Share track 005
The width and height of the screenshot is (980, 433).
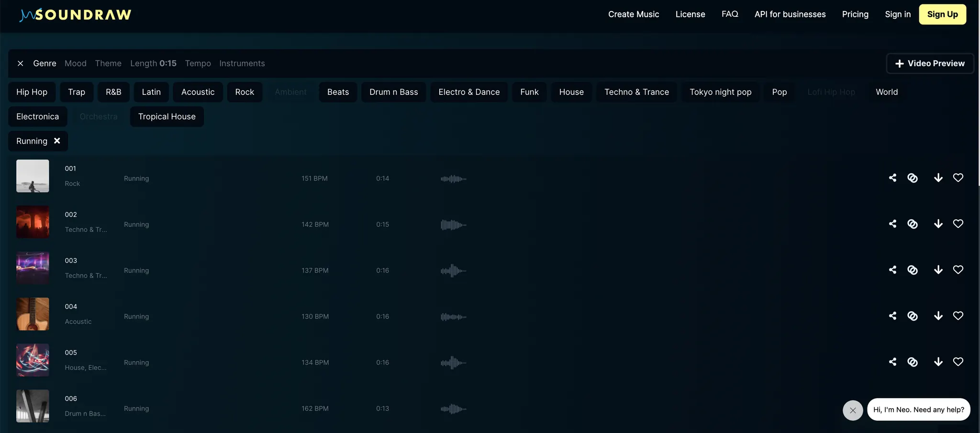(892, 362)
